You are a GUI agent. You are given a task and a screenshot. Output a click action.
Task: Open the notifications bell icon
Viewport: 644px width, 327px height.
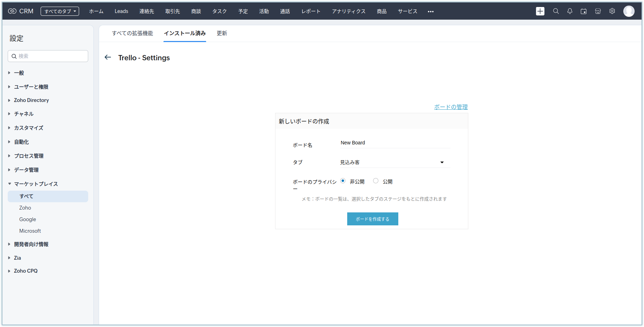570,11
